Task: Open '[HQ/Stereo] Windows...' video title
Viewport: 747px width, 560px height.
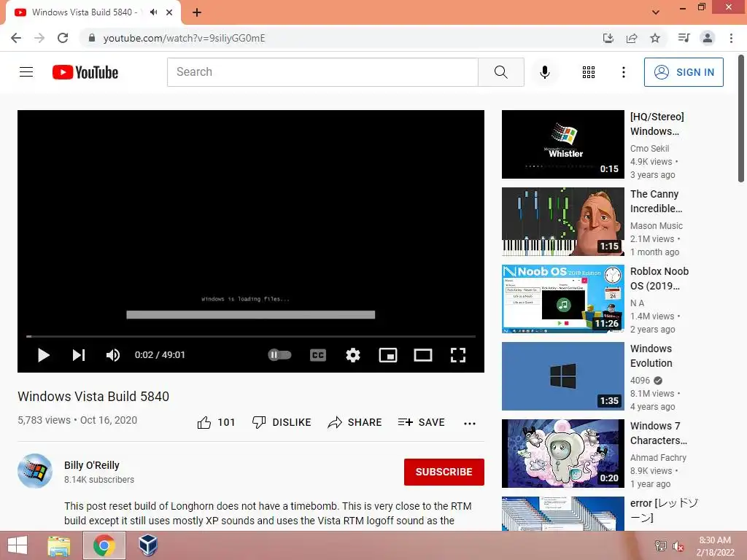Action: 657,124
